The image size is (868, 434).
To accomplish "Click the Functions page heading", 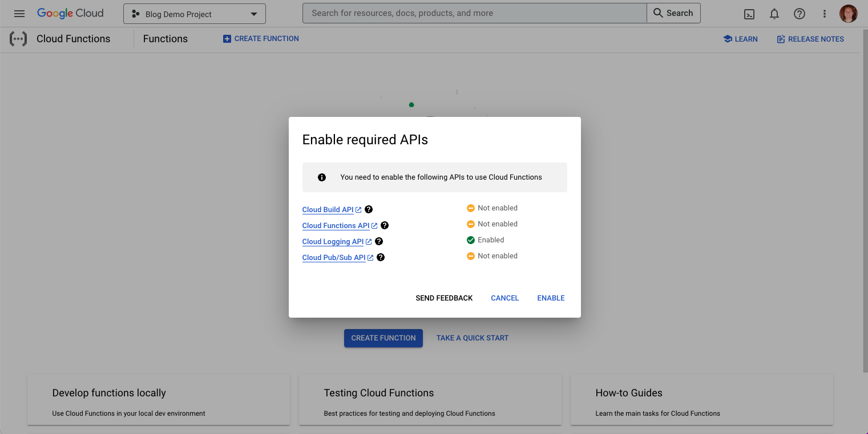I will pos(165,39).
